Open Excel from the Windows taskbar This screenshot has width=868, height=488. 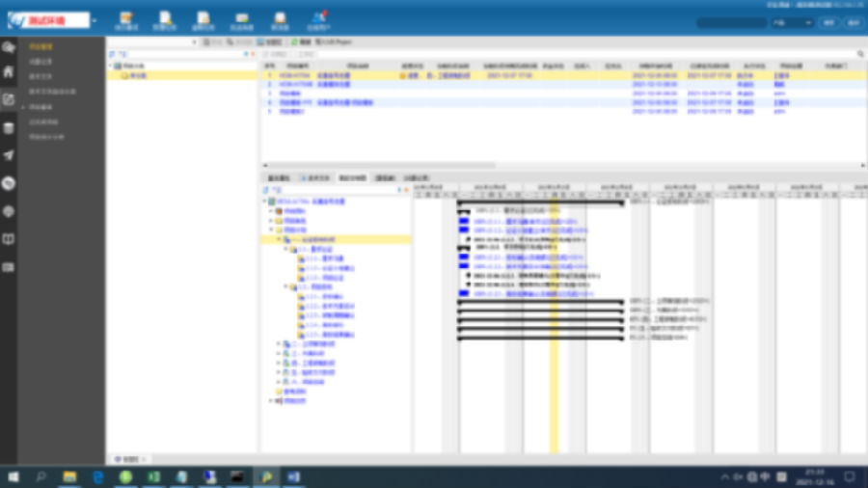152,476
